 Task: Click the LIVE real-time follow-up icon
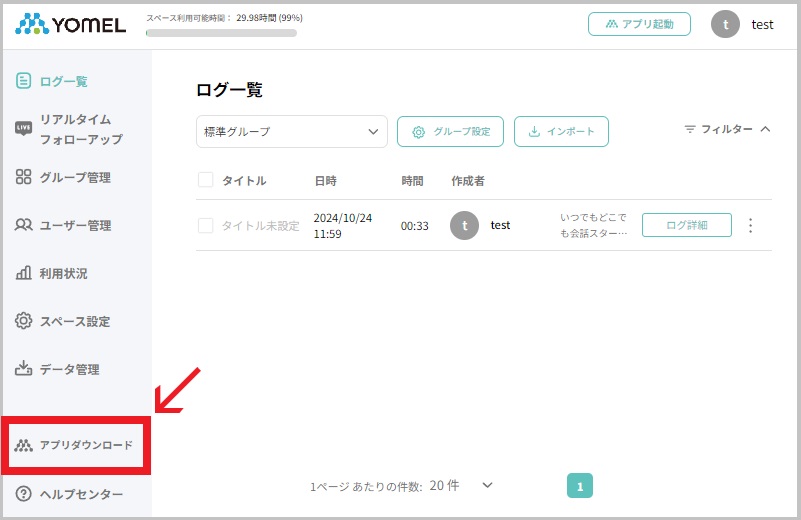click(23, 128)
